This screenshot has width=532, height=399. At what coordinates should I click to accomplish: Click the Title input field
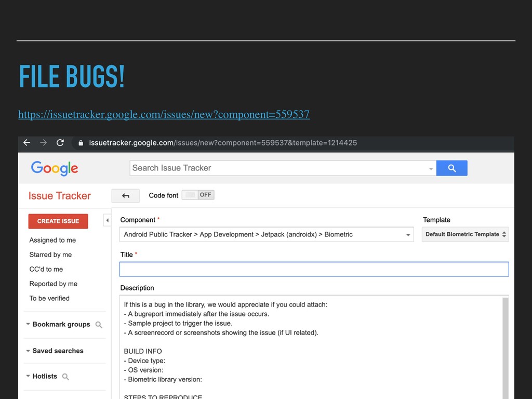pos(314,270)
